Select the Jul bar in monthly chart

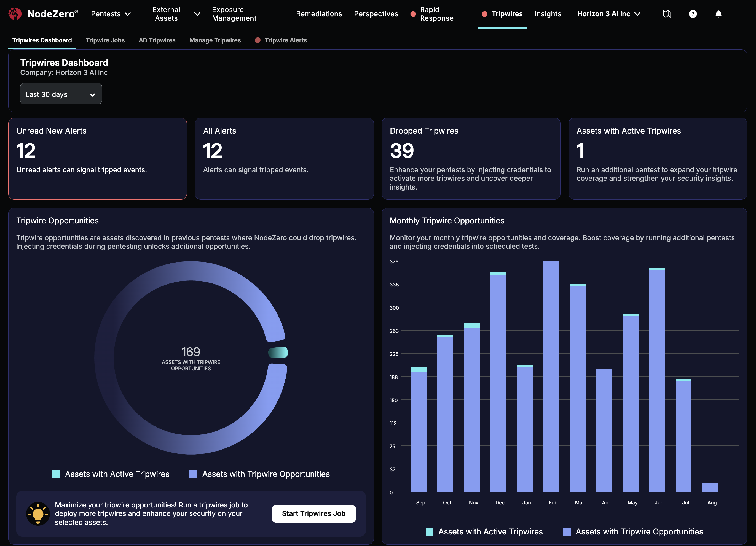(684, 436)
